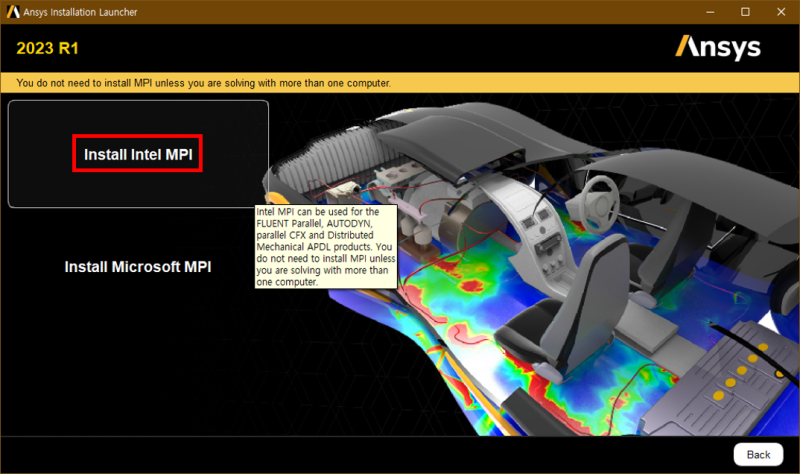Image resolution: width=800 pixels, height=474 pixels.
Task: Click the Intel MPI tooltip description
Action: coord(326,246)
